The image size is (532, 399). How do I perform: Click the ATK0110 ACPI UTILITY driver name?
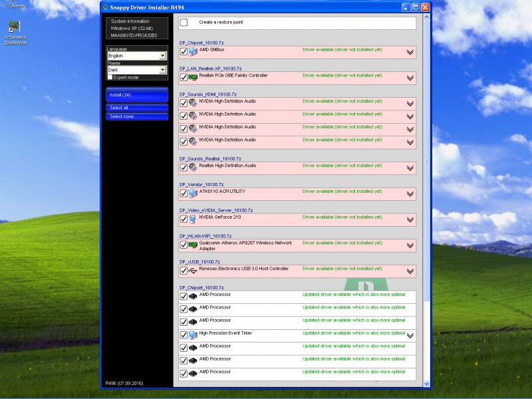222,192
